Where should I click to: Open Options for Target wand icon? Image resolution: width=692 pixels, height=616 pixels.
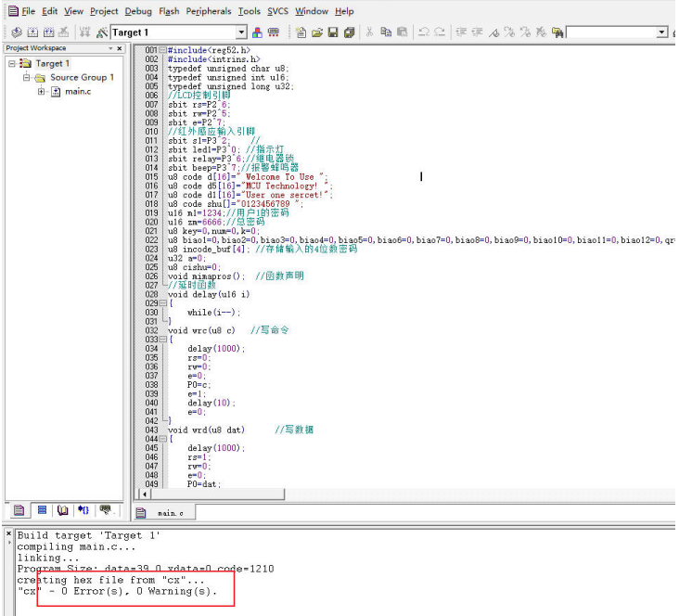pos(102,32)
